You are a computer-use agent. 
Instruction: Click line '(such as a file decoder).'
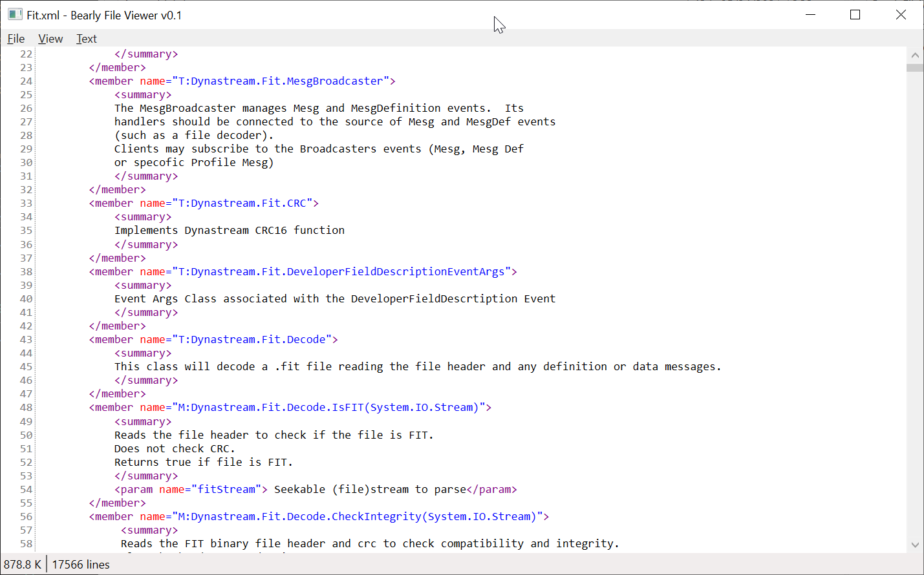(x=194, y=135)
